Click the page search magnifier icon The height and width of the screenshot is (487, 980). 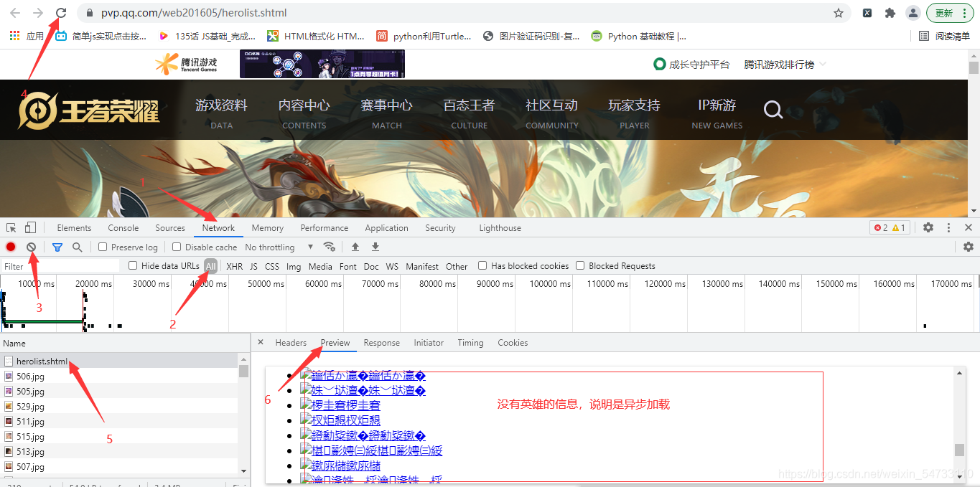point(773,110)
